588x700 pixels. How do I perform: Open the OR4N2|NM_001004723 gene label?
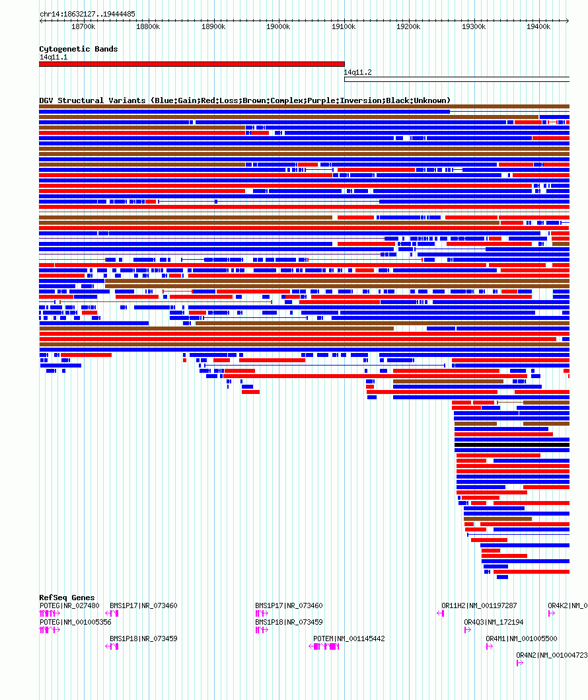point(552,655)
